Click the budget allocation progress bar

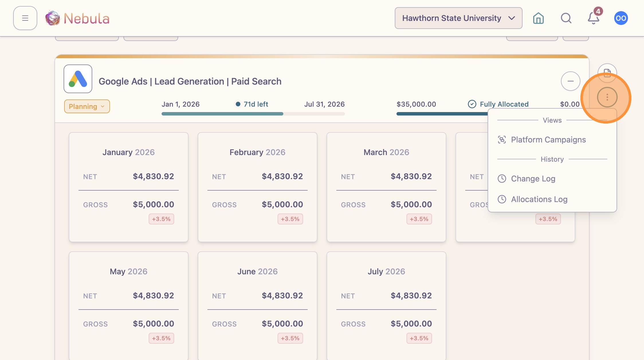coord(442,114)
